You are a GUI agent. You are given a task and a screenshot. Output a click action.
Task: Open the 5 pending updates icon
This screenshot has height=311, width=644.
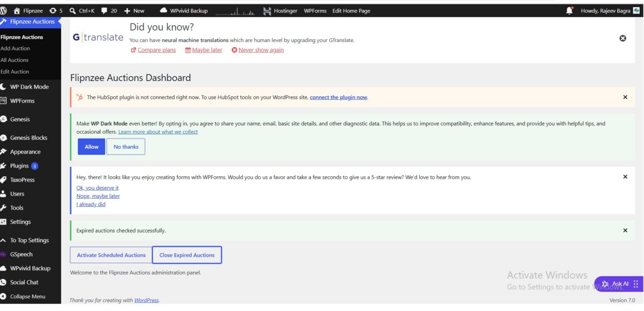55,11
